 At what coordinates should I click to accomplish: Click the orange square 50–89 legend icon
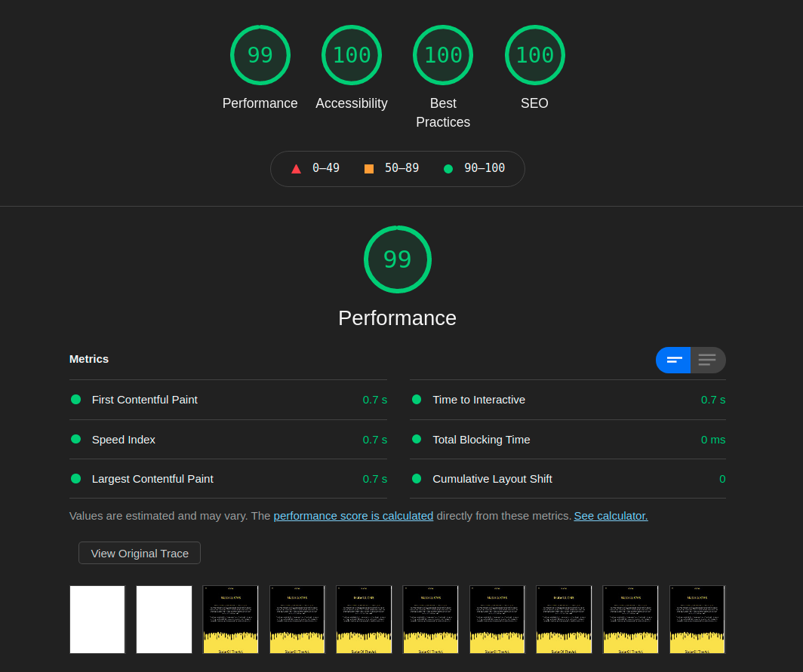point(369,169)
